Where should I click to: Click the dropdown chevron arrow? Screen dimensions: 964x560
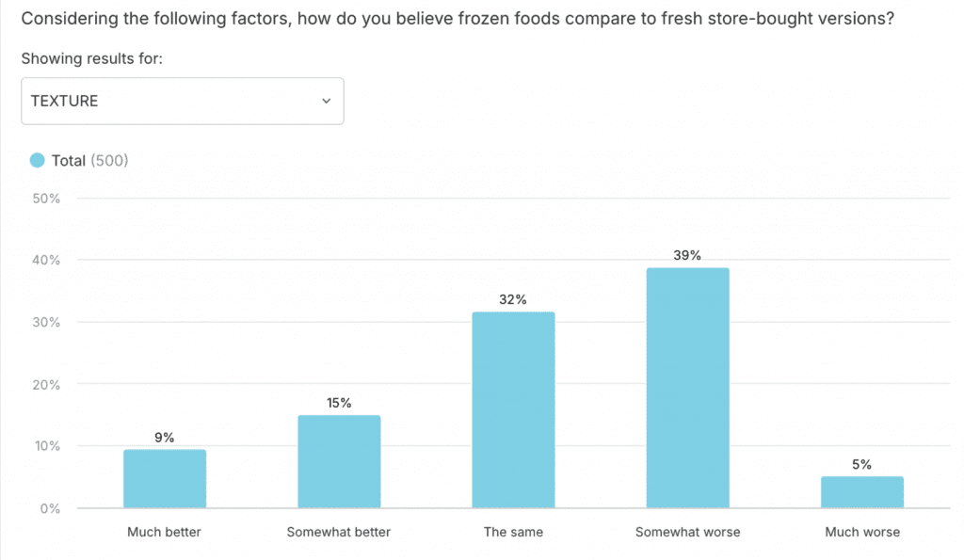coord(327,101)
